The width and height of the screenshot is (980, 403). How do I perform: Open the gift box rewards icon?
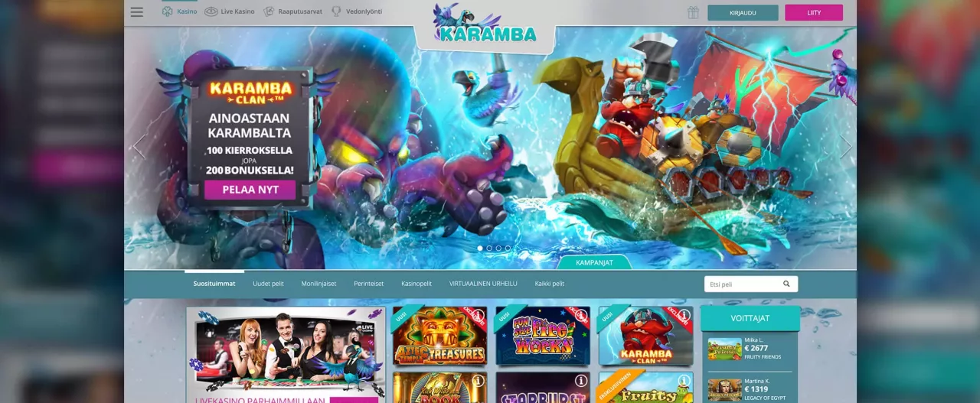pyautogui.click(x=693, y=12)
